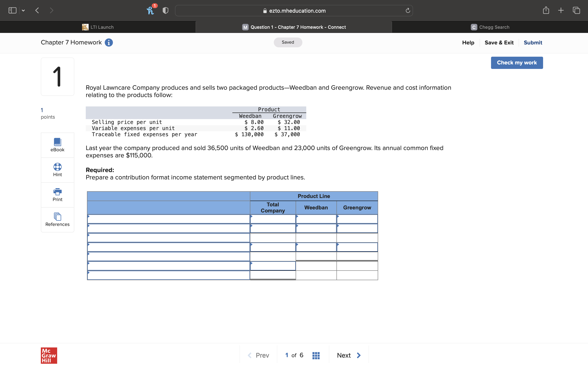The image size is (588, 367).
Task: Submit the homework assignment
Action: tap(533, 42)
